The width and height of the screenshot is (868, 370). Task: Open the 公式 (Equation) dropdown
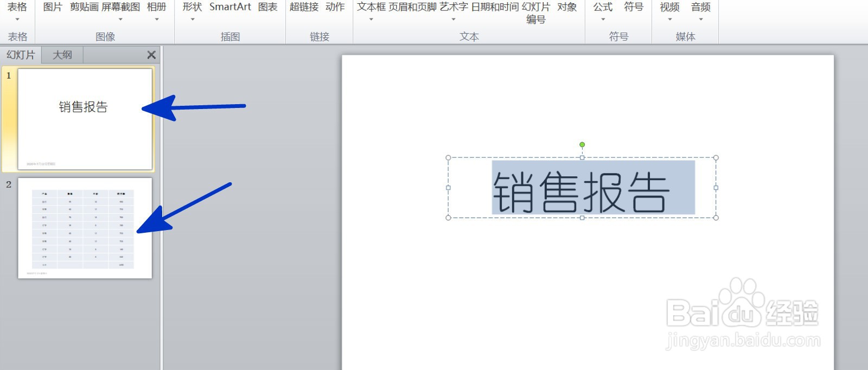pos(603,12)
